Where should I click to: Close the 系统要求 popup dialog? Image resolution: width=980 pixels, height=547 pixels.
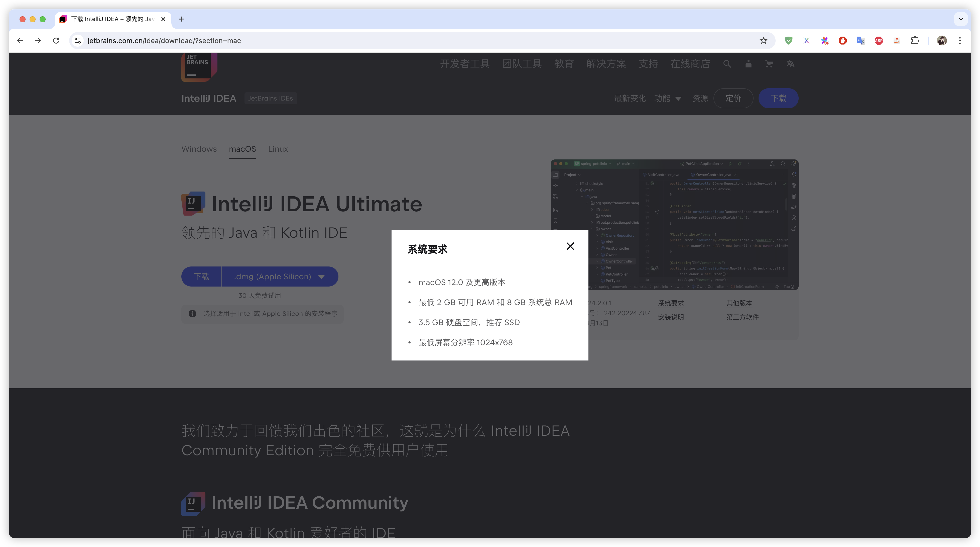click(570, 246)
